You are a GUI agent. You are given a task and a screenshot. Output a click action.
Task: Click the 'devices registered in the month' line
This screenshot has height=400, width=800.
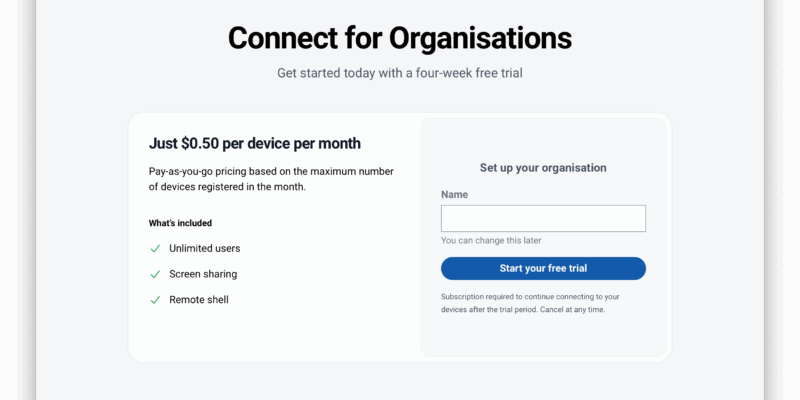[x=227, y=187]
